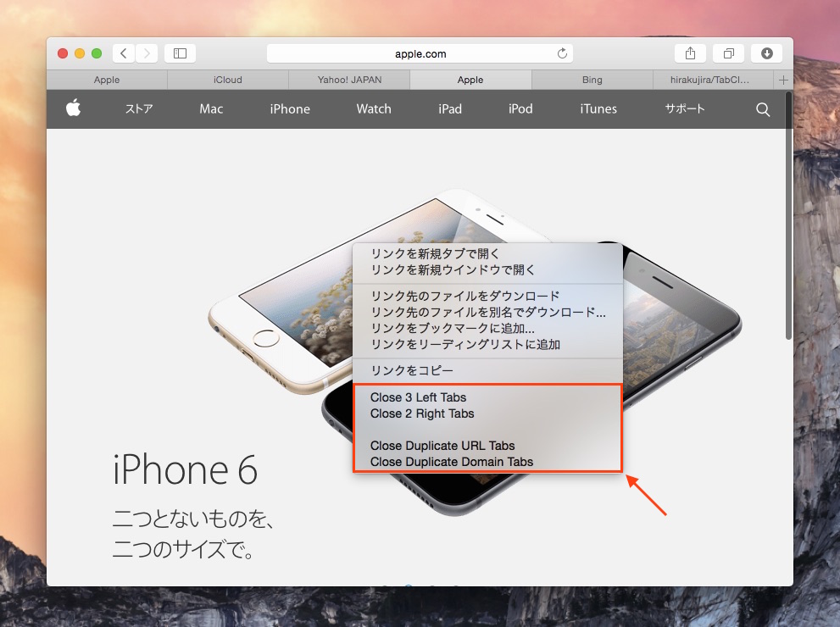Close the Safari window with the red button

[x=63, y=53]
